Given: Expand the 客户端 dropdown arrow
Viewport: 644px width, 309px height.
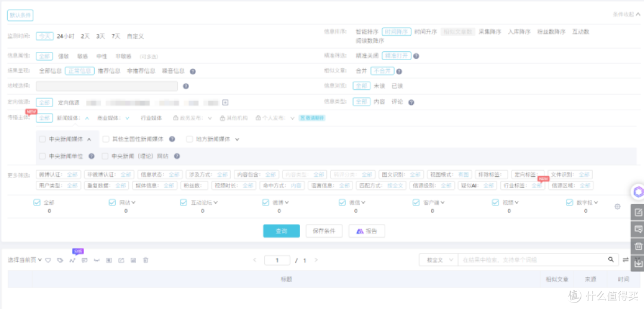Looking at the screenshot, I should (x=442, y=202).
